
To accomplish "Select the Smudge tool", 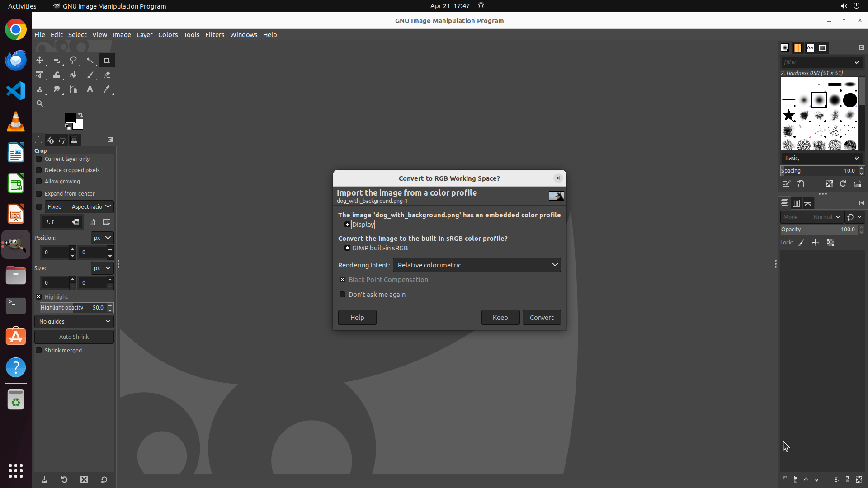I will tap(57, 89).
